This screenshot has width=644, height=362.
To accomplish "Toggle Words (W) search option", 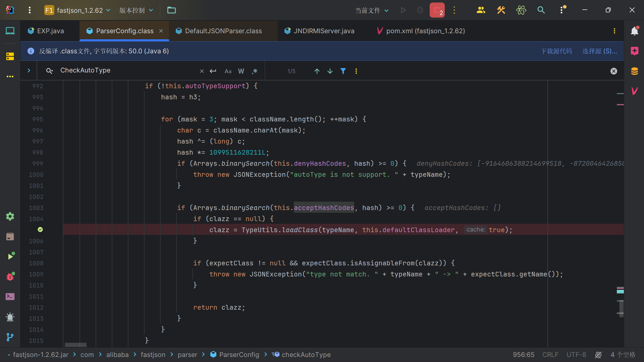I will coord(241,71).
